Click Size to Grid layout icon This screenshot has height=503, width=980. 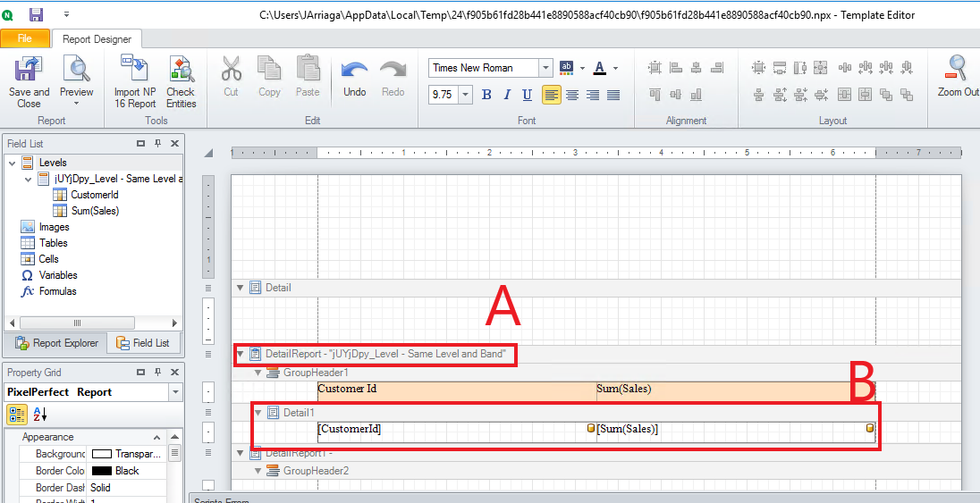(x=759, y=68)
